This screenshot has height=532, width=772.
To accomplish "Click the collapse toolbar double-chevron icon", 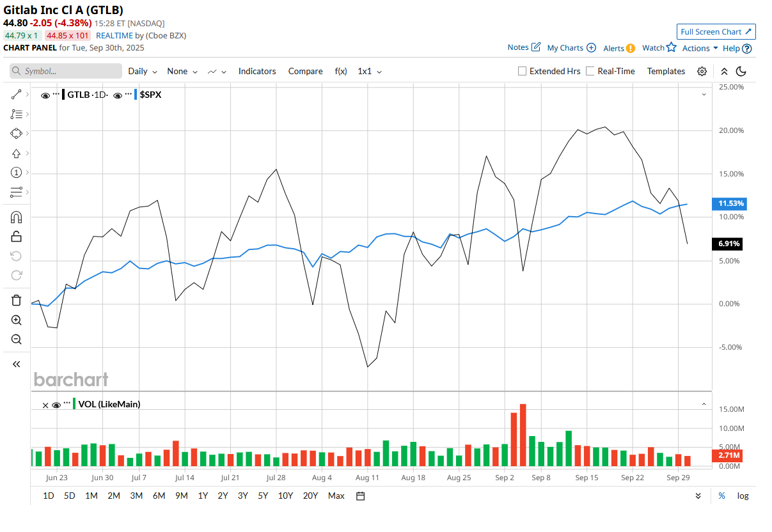I will (724, 71).
